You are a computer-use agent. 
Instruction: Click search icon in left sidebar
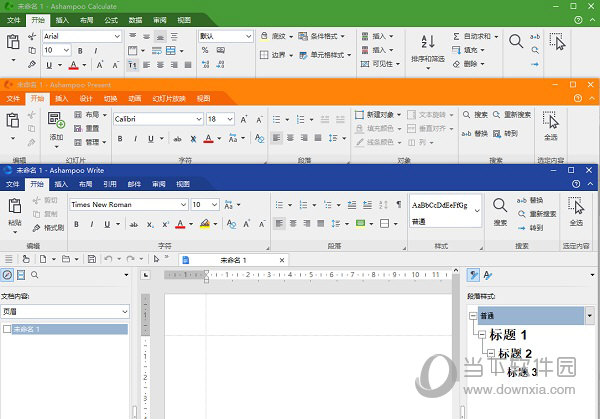35,275
